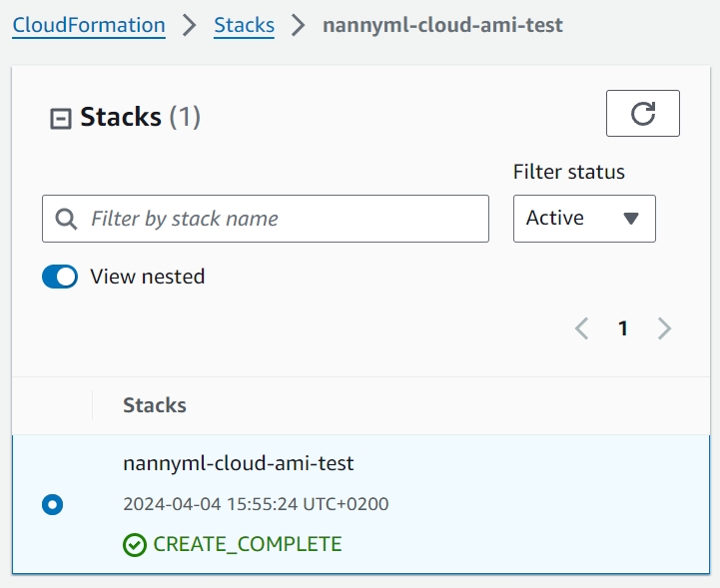Click the CREATE_COMPLETE status text
The height and width of the screenshot is (588, 720).
click(247, 544)
